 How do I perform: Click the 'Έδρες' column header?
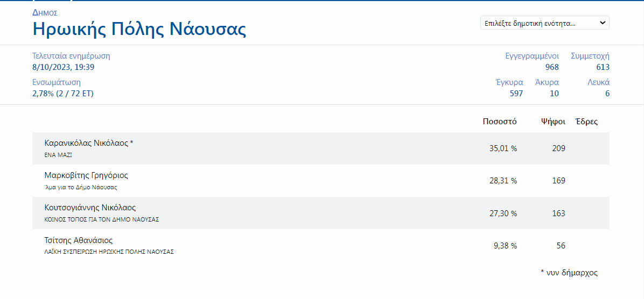[586, 122]
